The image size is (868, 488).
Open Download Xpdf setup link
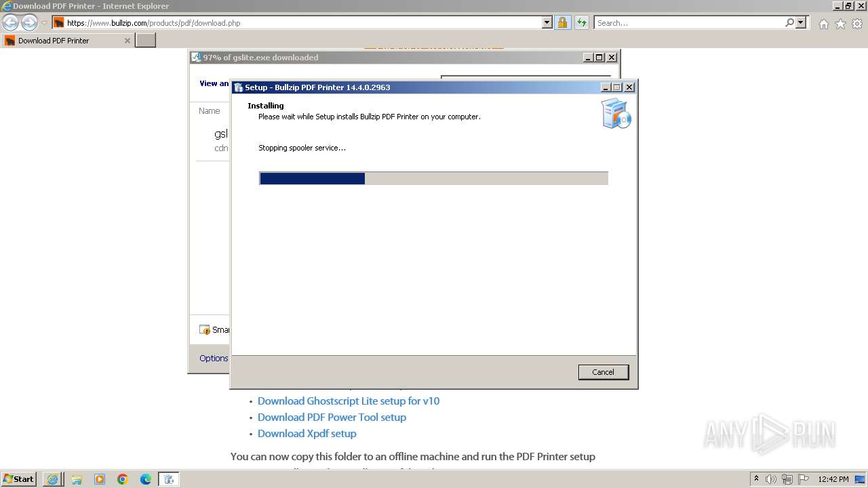coord(307,433)
